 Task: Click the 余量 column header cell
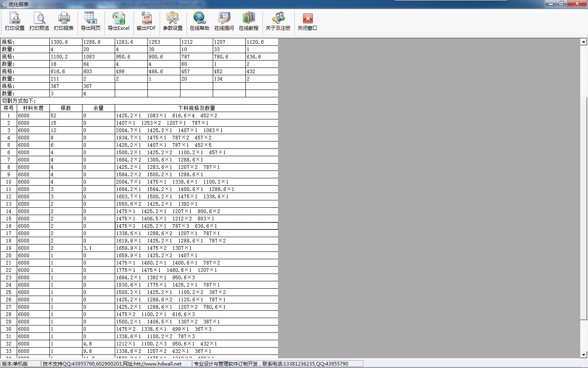coord(98,108)
